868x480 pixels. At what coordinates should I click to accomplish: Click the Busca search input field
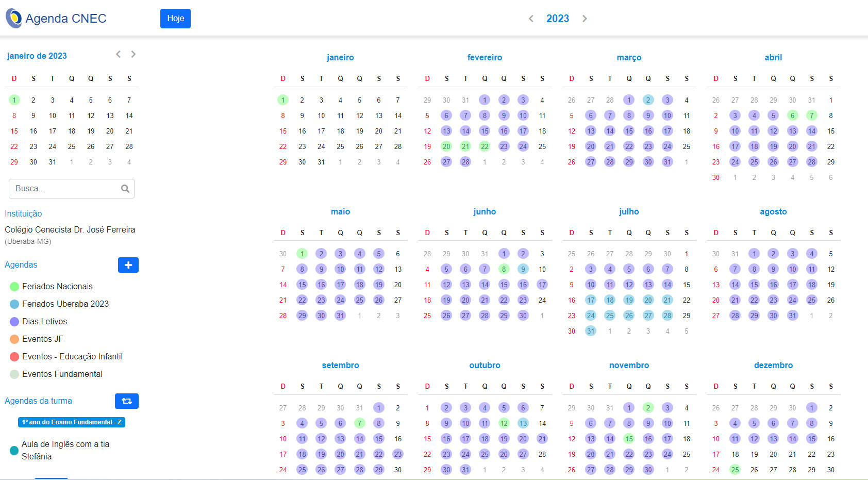click(x=64, y=189)
